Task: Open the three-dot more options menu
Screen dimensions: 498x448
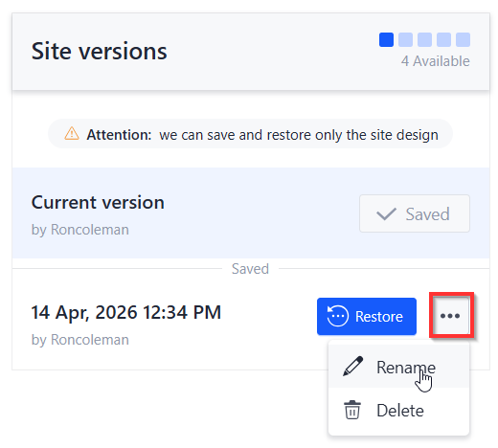Action: (x=450, y=316)
